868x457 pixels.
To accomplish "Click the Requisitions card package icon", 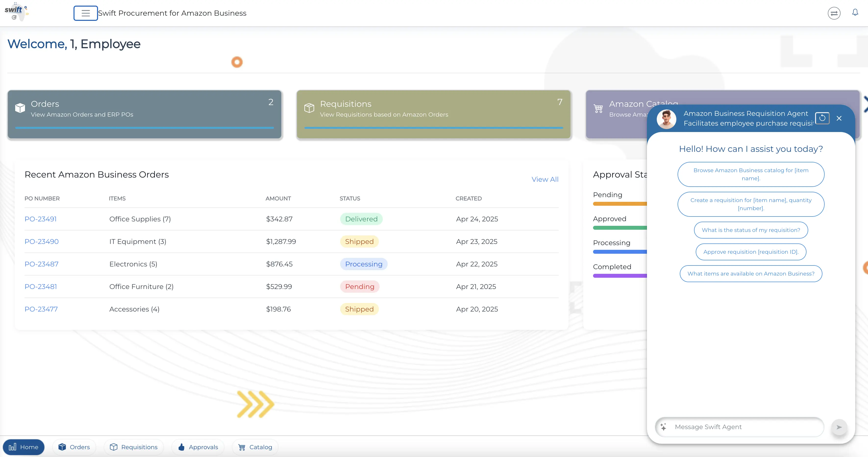I will coord(309,108).
